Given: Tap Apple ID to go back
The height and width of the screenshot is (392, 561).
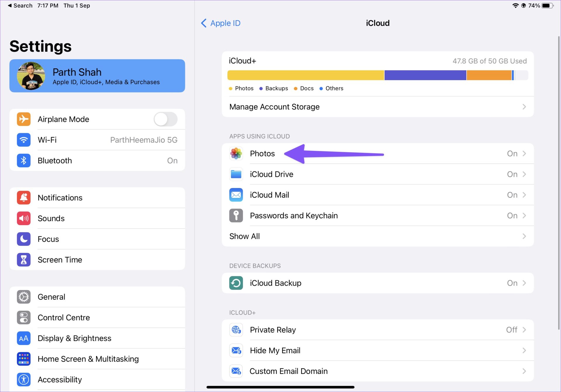Looking at the screenshot, I should click(220, 23).
